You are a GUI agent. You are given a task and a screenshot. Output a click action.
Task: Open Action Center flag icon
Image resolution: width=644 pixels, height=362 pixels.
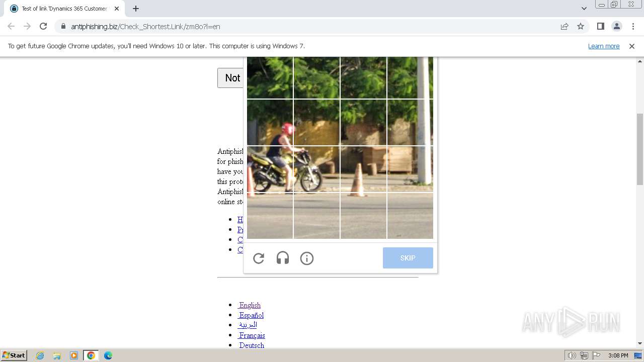point(596,355)
